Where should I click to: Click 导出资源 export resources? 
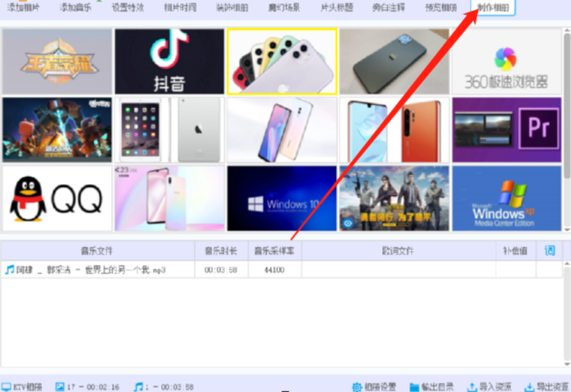point(546,387)
